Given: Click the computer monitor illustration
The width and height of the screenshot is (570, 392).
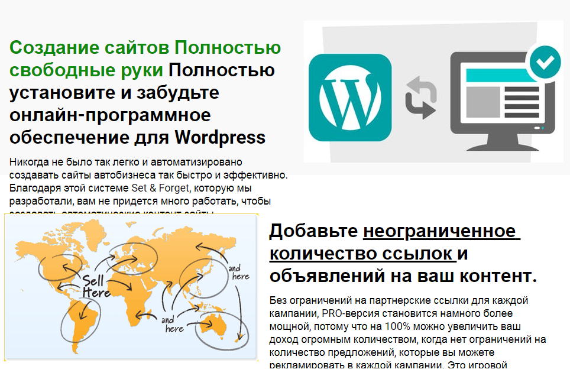Looking at the screenshot, I should click(x=497, y=98).
